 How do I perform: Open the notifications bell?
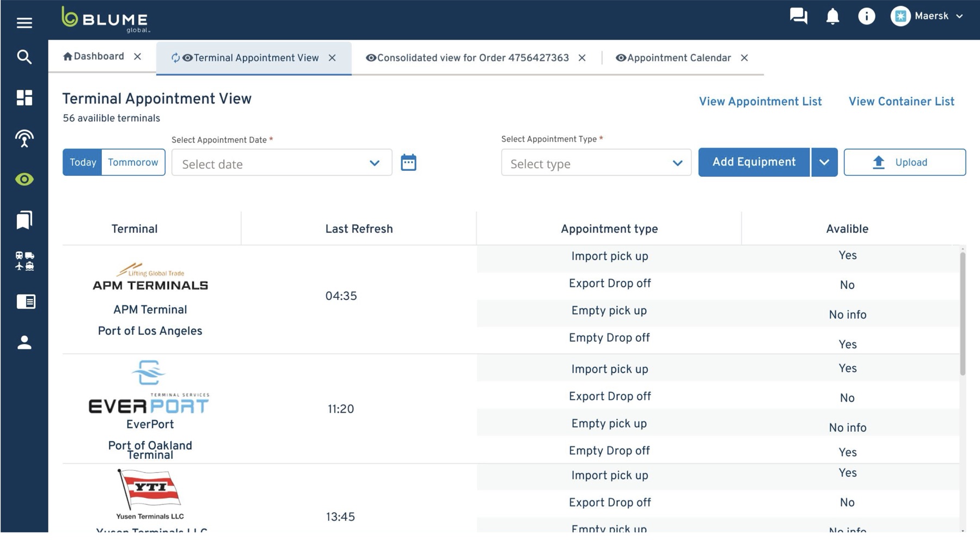pos(832,16)
